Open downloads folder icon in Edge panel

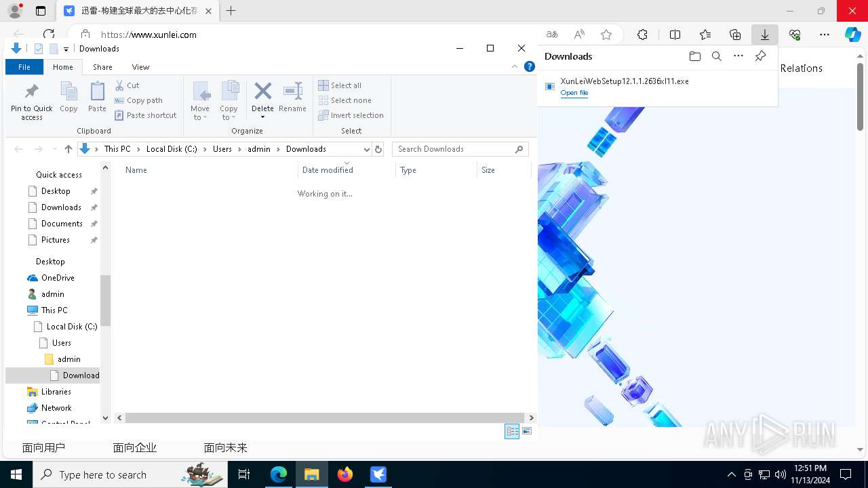(x=694, y=56)
